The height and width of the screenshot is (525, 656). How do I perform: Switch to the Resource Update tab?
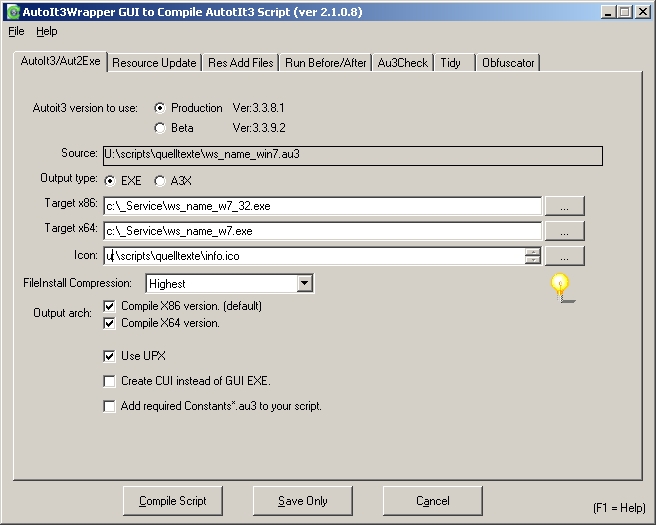pos(154,63)
